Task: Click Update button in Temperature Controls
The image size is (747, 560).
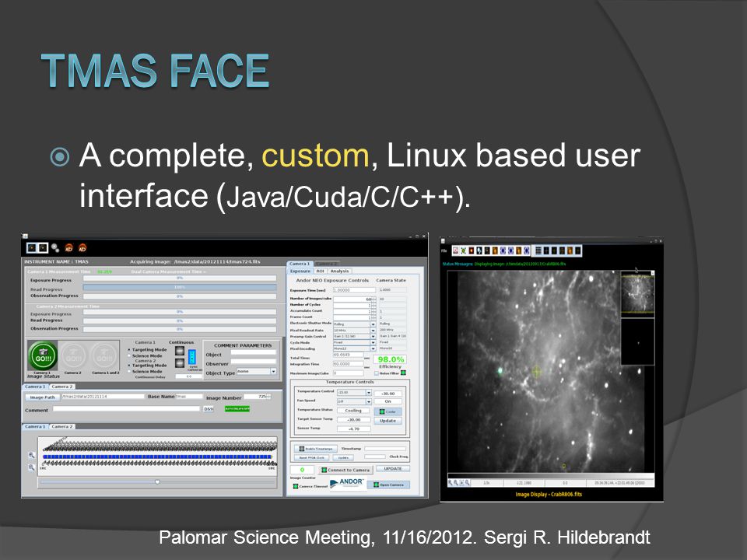Action: 388,421
